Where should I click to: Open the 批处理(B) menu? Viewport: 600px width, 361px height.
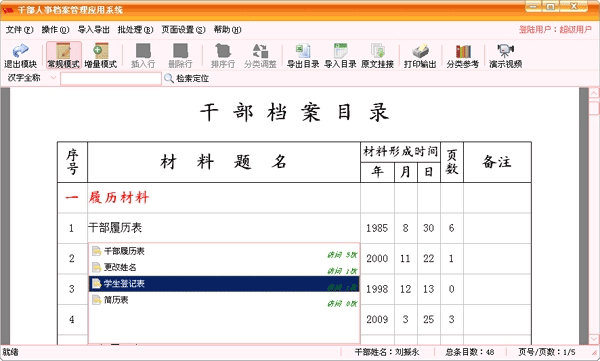pos(135,29)
